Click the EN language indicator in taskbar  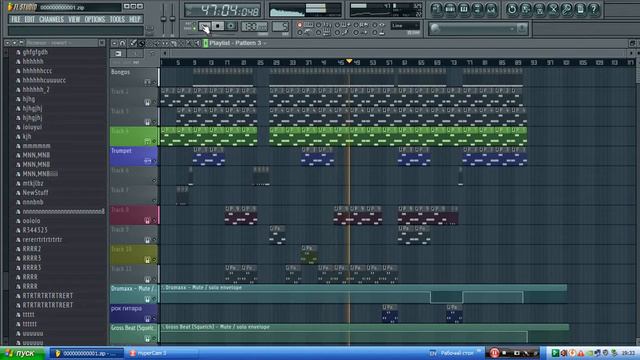click(x=433, y=353)
